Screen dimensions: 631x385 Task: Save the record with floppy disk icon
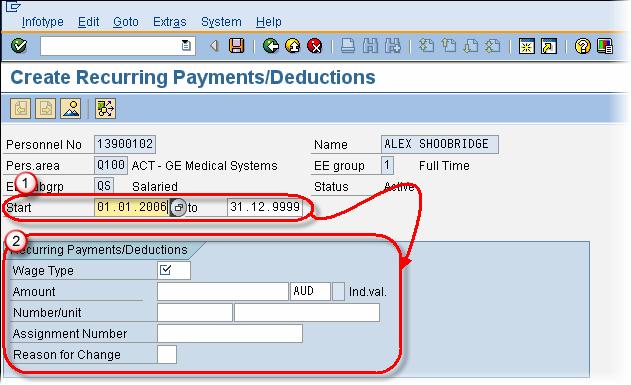(236, 46)
